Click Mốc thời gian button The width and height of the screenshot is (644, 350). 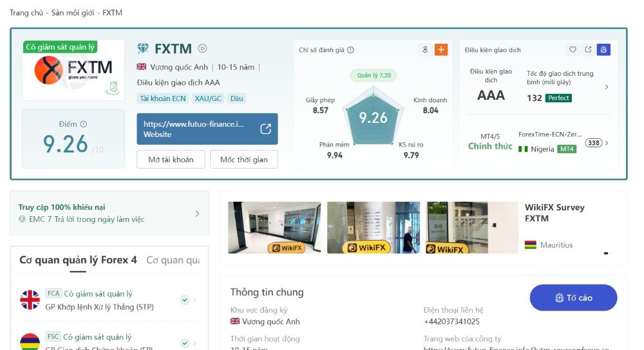tap(244, 160)
